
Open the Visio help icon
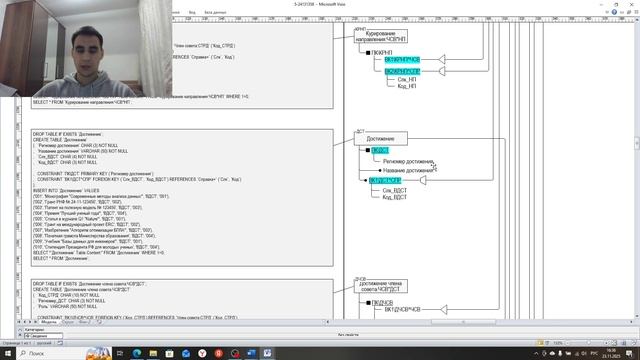tap(614, 12)
